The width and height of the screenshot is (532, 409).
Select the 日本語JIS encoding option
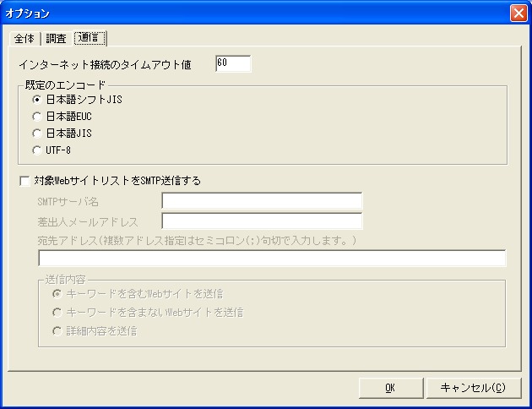point(37,134)
